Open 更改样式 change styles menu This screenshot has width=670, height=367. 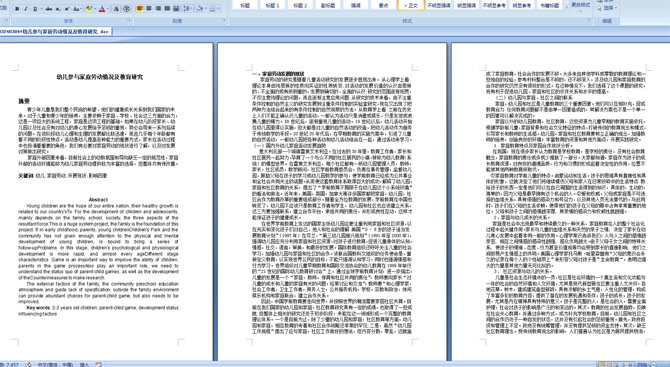click(x=580, y=5)
